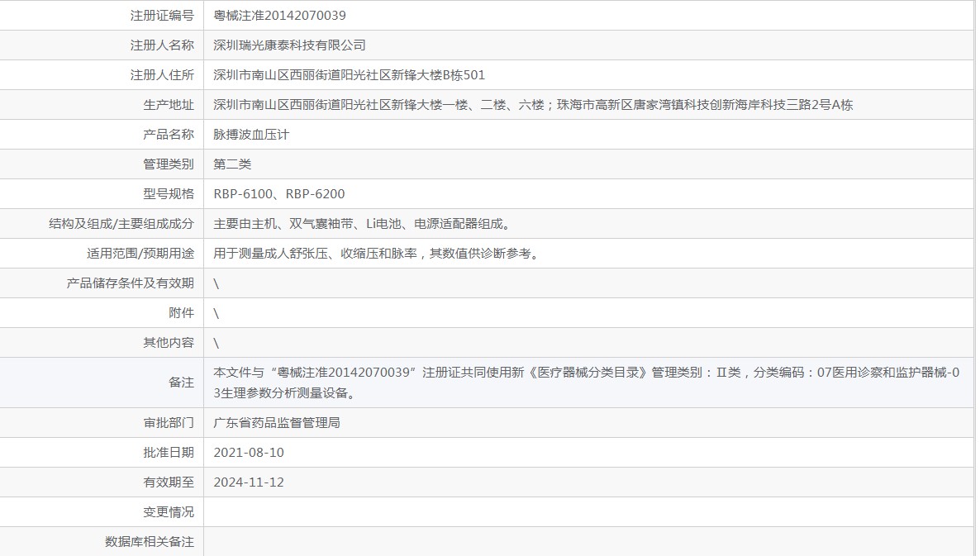980x556 pixels.
Task: Click the backslash value beside 其他内容
Action: pyautogui.click(x=216, y=344)
